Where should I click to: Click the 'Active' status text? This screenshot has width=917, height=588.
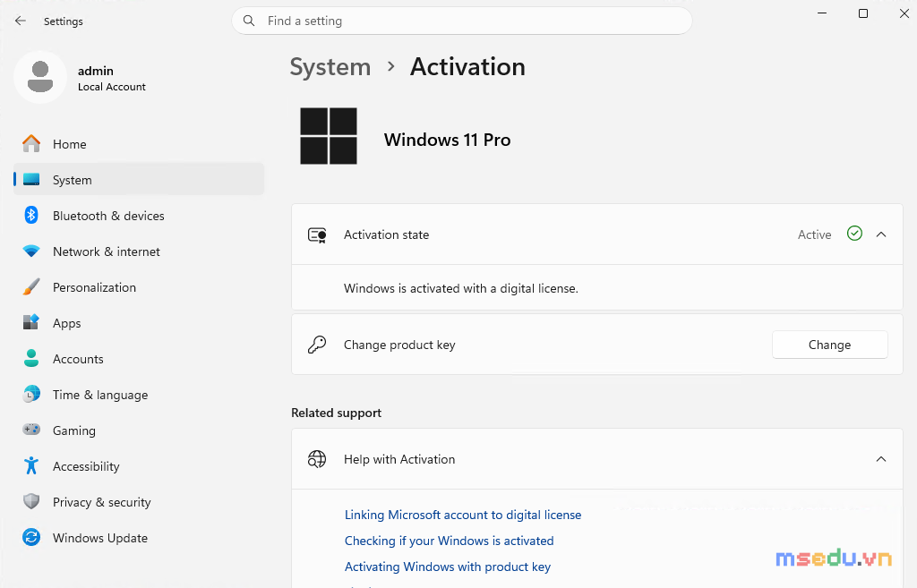[814, 234]
